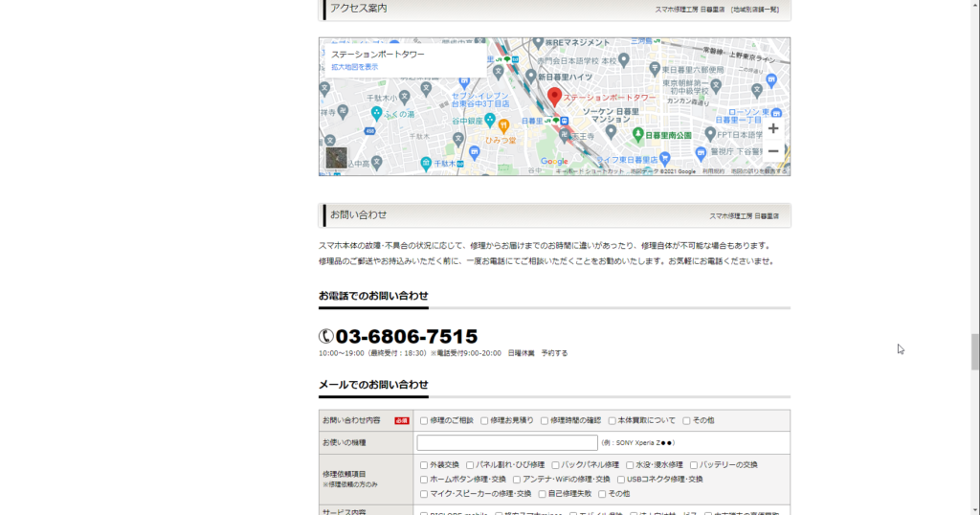This screenshot has height=515, width=980.
Task: Check 水没·浸水修理 checkbox
Action: pyautogui.click(x=630, y=465)
